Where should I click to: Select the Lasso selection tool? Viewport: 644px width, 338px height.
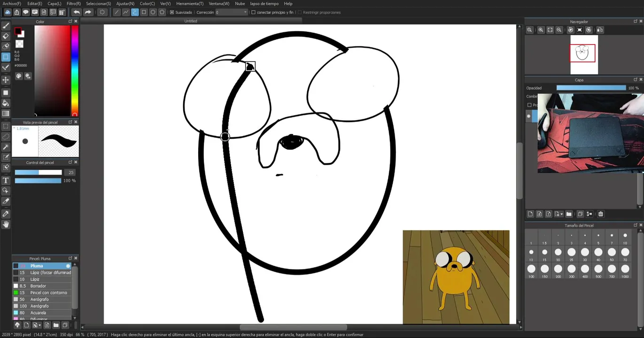(x=6, y=137)
